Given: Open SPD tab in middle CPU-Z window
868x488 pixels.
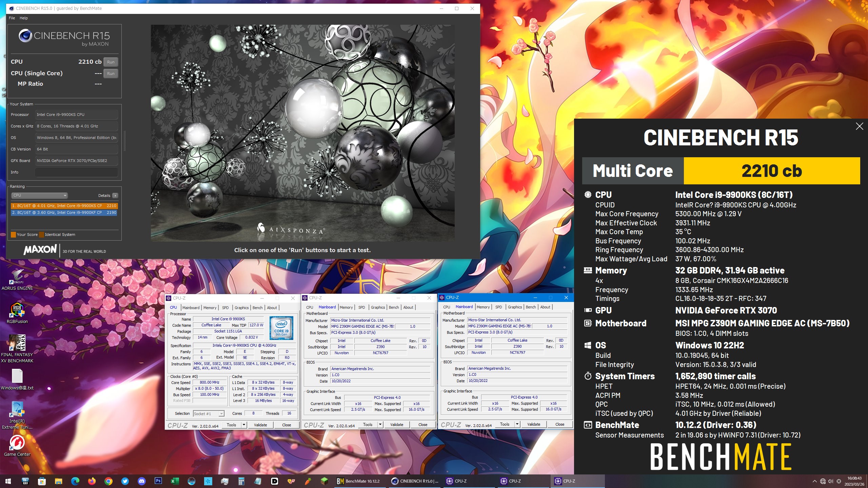Looking at the screenshot, I should click(362, 307).
